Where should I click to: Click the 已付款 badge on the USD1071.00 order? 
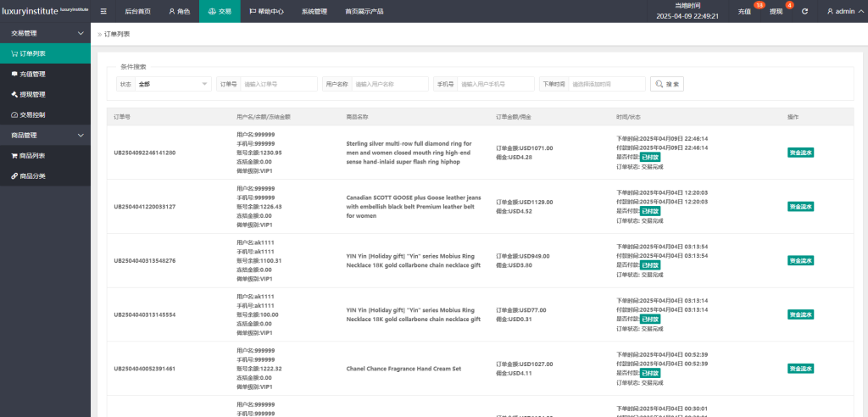click(x=650, y=158)
